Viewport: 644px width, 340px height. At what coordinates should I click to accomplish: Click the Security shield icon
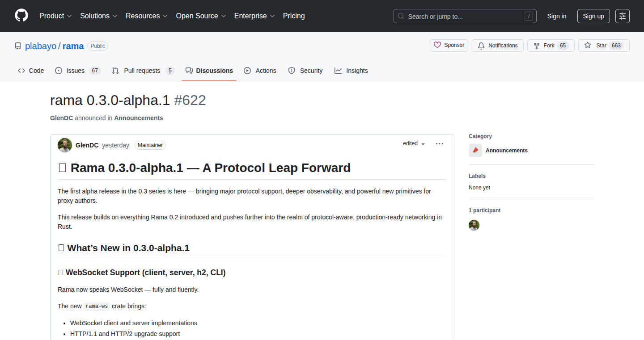click(x=292, y=71)
